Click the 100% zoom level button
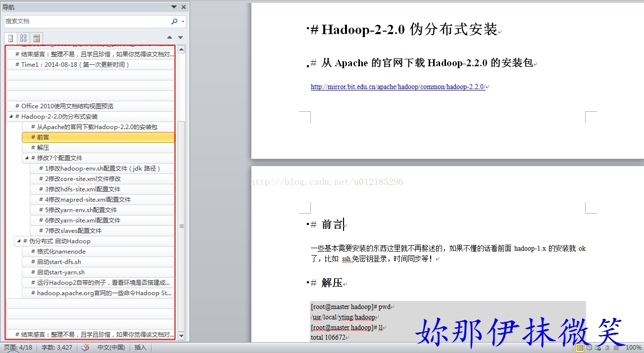The width and height of the screenshot is (644, 353). (x=634, y=348)
